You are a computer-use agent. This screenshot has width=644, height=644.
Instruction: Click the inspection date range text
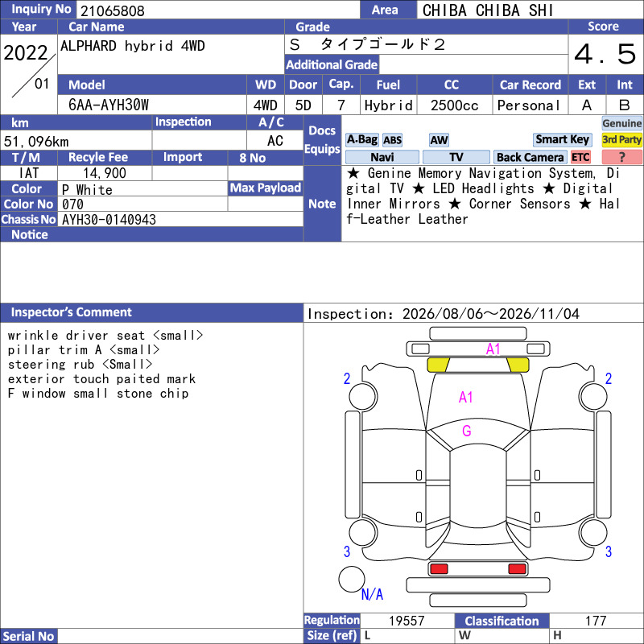tap(444, 314)
